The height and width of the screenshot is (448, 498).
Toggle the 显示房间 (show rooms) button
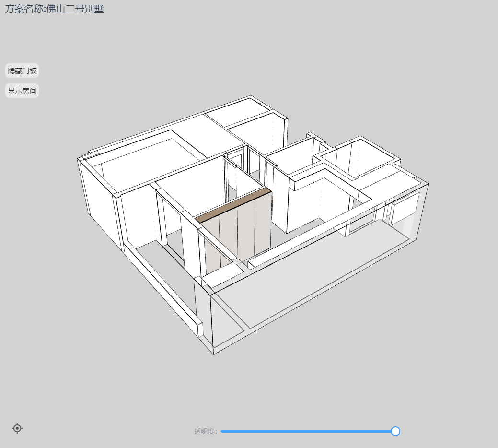[22, 90]
